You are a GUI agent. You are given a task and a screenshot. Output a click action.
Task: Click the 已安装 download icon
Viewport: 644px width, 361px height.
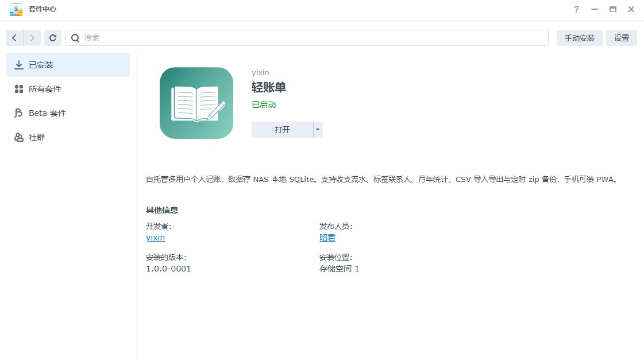[x=19, y=65]
